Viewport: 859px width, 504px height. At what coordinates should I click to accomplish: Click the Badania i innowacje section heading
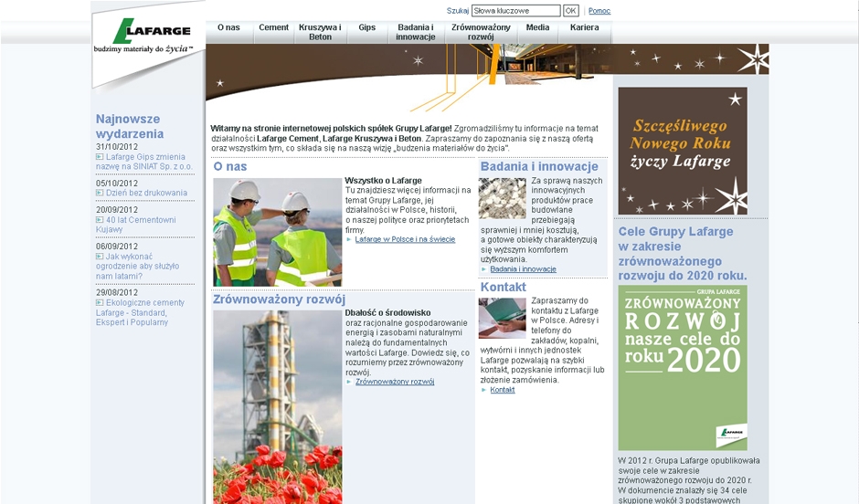(x=539, y=166)
